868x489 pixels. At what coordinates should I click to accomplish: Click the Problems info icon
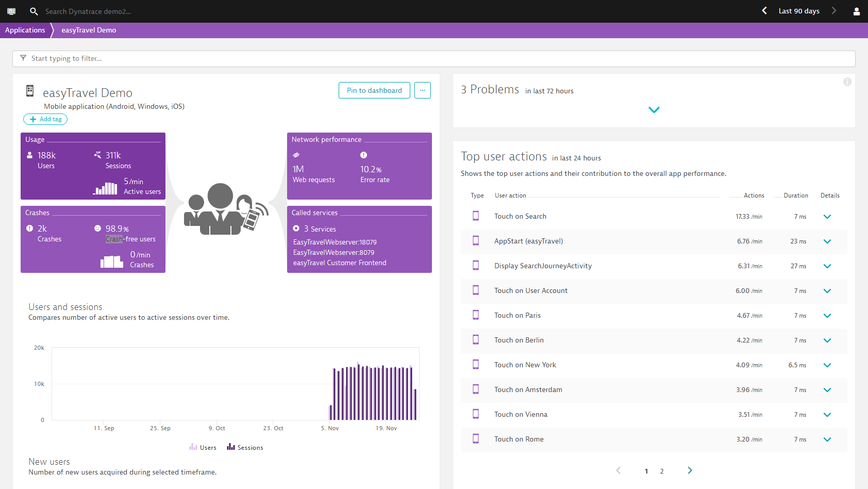pyautogui.click(x=847, y=82)
